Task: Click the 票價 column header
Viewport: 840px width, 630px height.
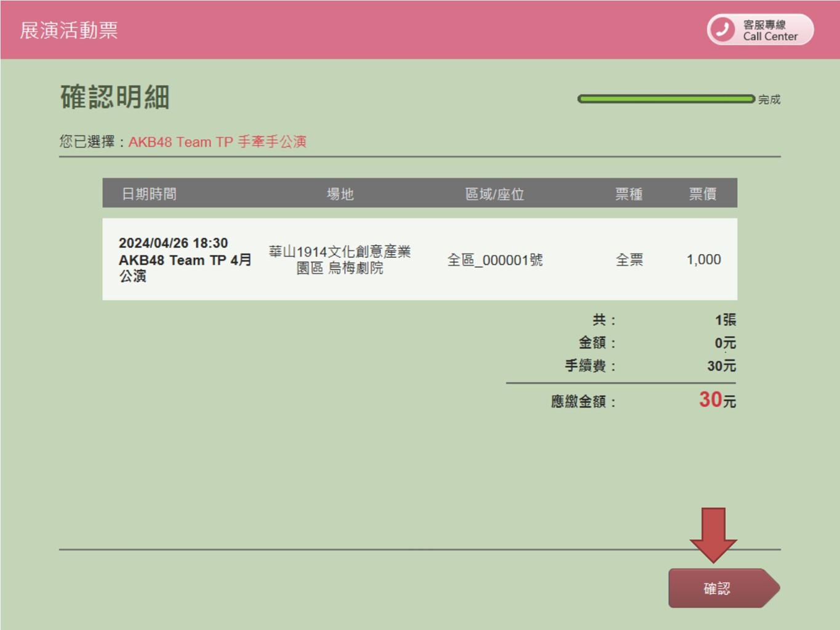Action: [x=702, y=194]
